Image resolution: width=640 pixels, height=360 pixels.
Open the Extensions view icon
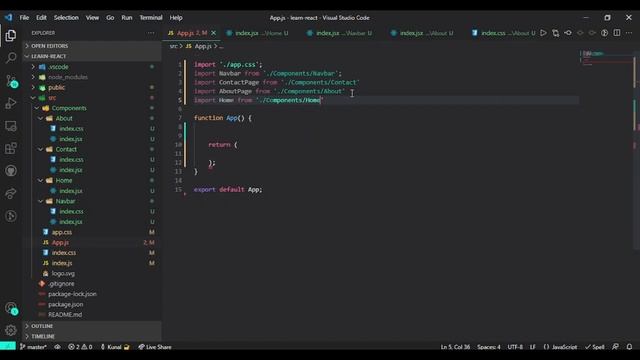(11, 148)
